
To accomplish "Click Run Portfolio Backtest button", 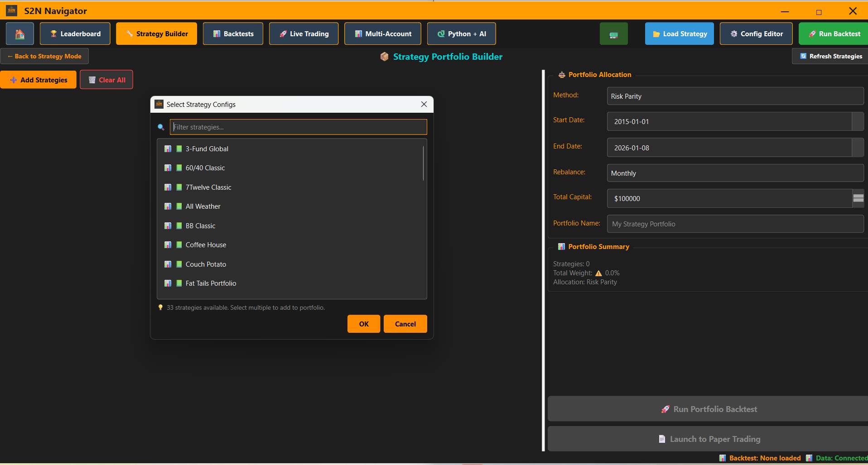I will pos(708,409).
